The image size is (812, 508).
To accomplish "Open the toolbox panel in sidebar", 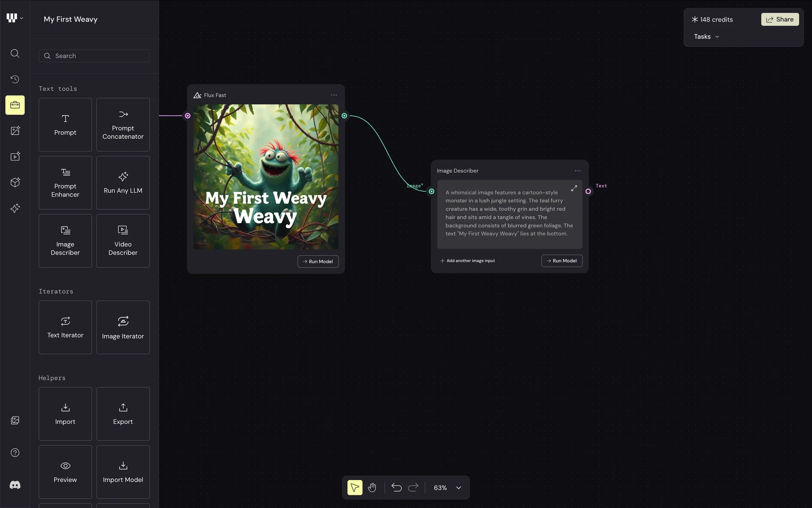I will [15, 105].
